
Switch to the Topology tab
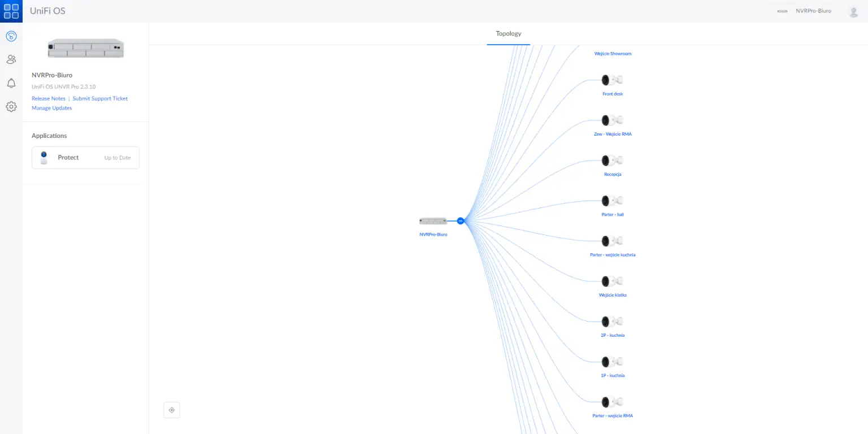click(507, 33)
